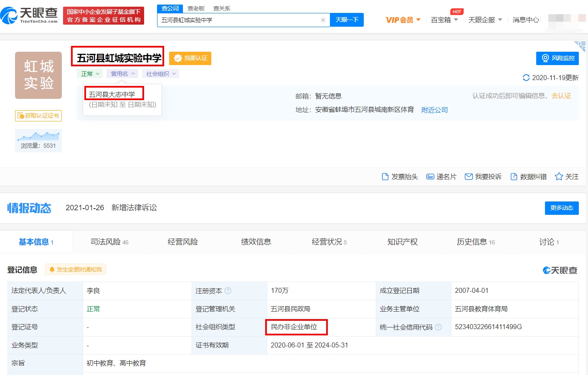Click the TianYanCha logo
This screenshot has height=375, width=588.
pyautogui.click(x=29, y=15)
